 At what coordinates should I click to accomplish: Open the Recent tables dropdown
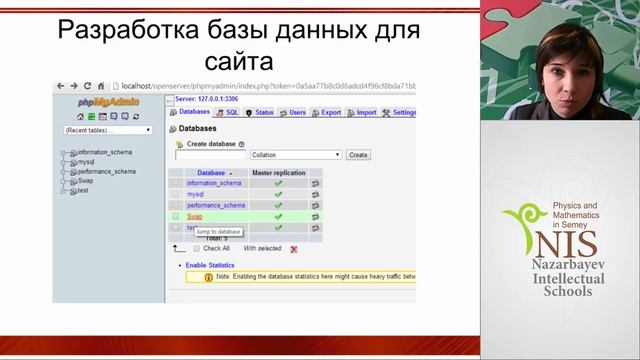[x=108, y=130]
